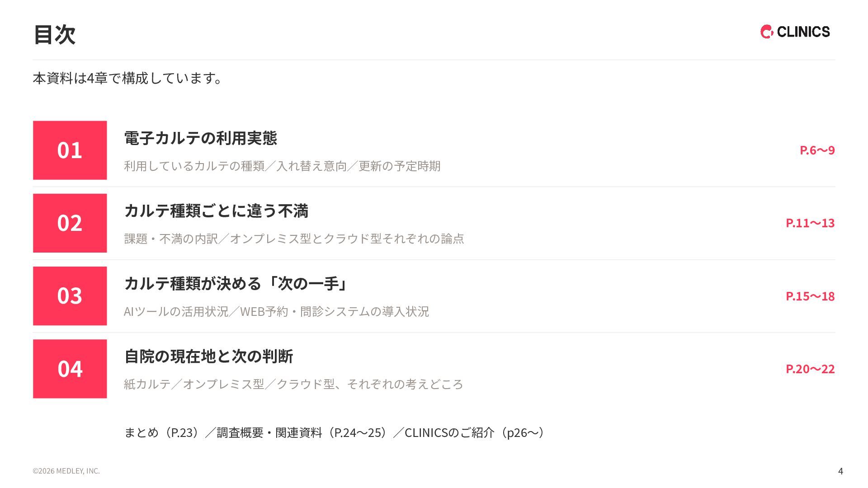The width and height of the screenshot is (868, 488).
Task: Jump to page range P.6〜9
Action: [817, 150]
